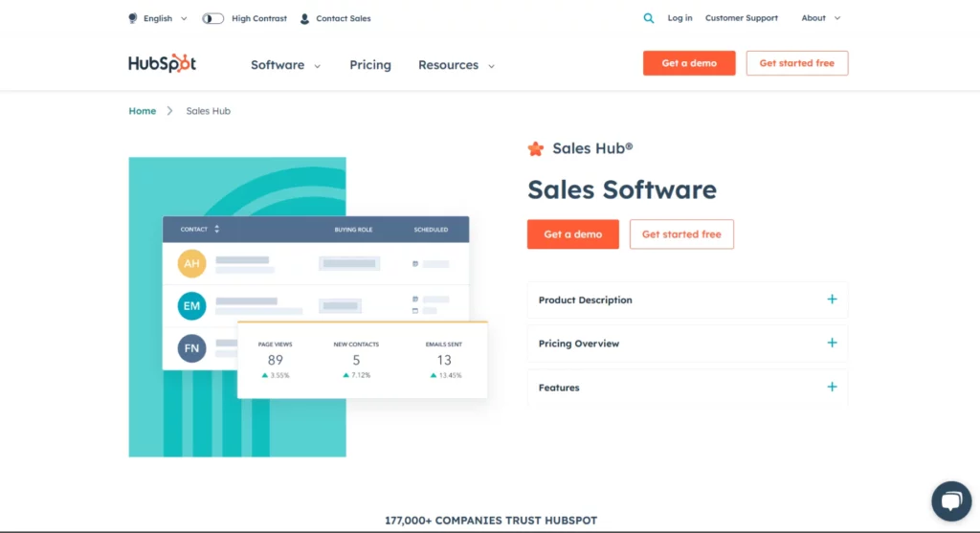Expand the Pricing Overview section
Viewport: 980px width, 533px height.
click(x=687, y=344)
